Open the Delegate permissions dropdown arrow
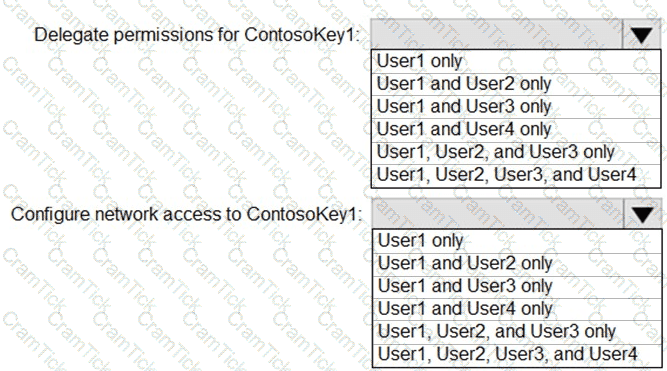This screenshot has width=667, height=371. coord(641,35)
